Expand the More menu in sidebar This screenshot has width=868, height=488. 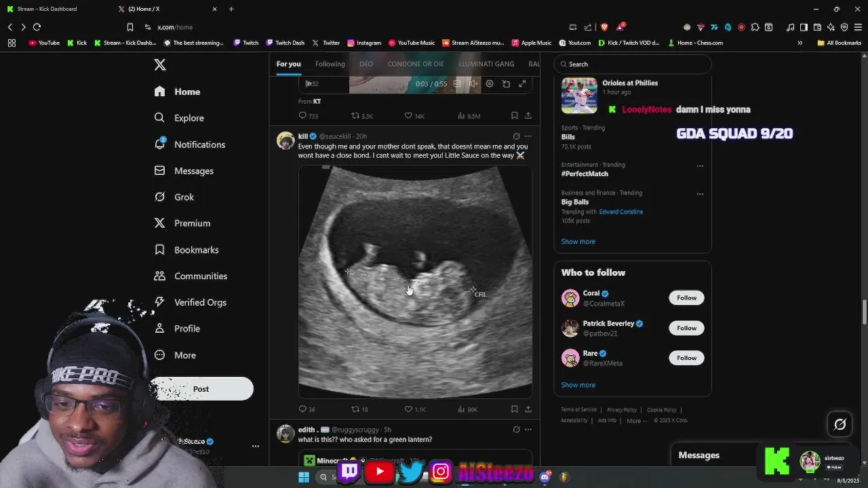(x=175, y=355)
